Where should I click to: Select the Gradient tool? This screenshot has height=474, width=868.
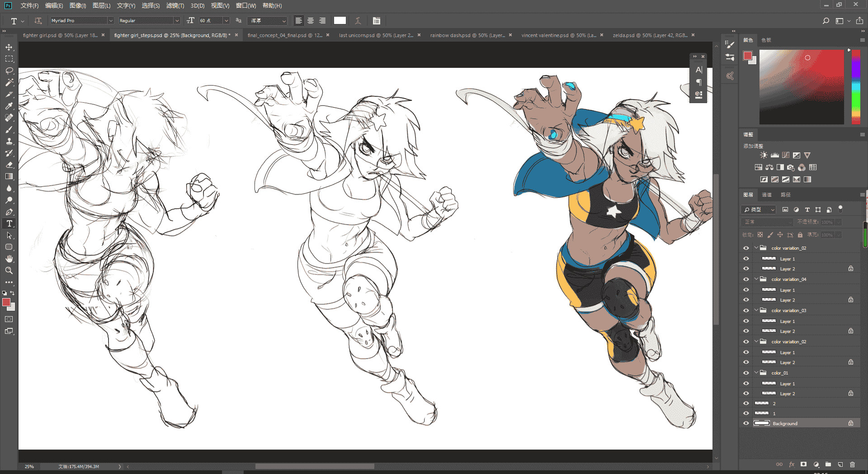(x=9, y=176)
